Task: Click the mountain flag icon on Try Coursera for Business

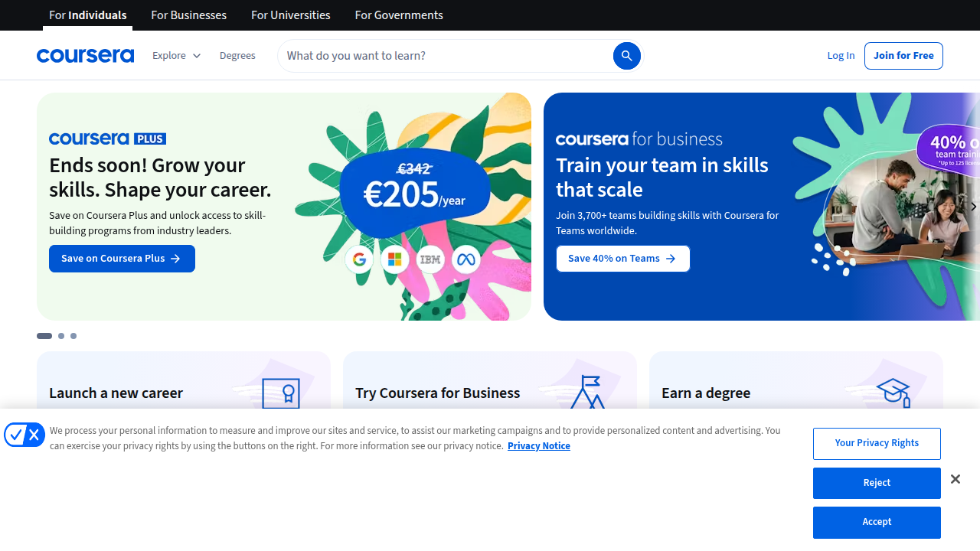Action: pyautogui.click(x=587, y=392)
